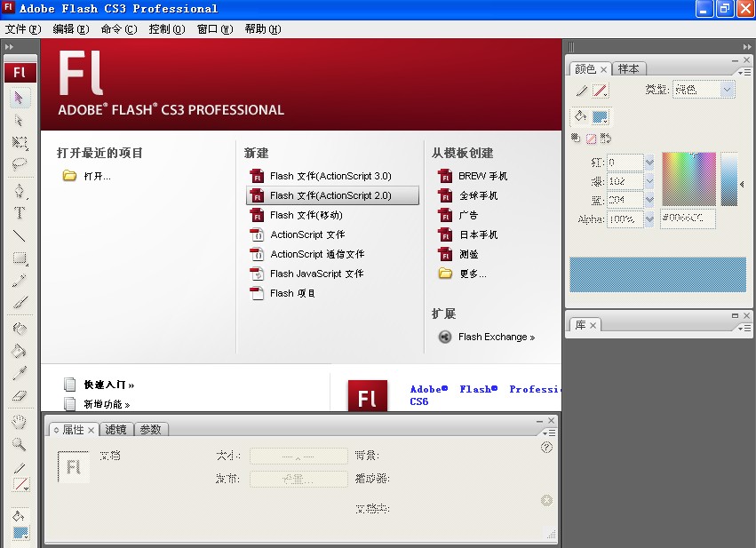
Task: Open the red value slider dropdown
Action: pyautogui.click(x=649, y=162)
